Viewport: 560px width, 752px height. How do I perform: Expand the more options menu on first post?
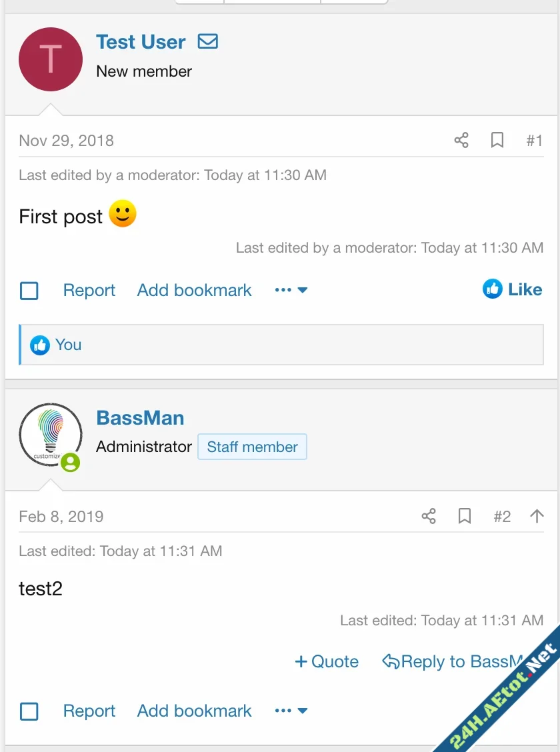click(x=291, y=290)
